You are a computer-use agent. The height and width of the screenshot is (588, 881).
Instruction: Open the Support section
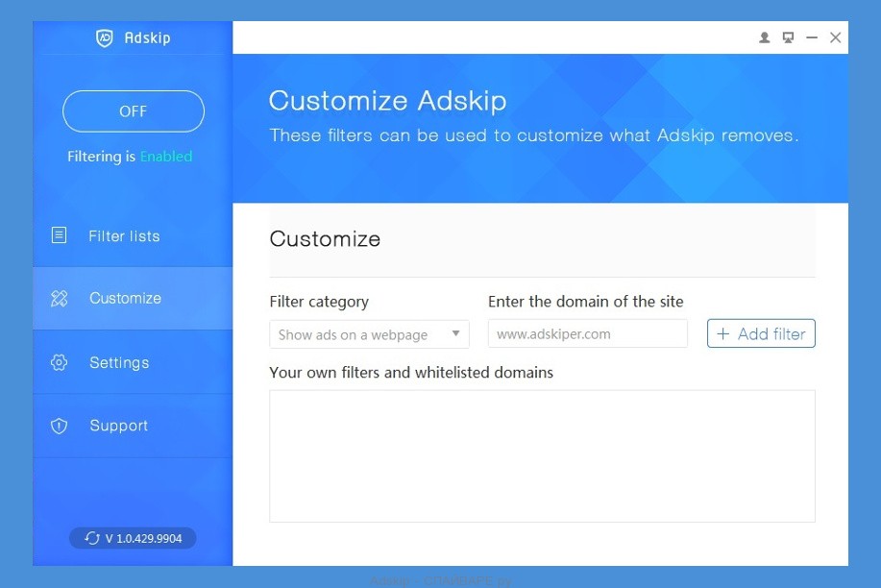(x=133, y=426)
